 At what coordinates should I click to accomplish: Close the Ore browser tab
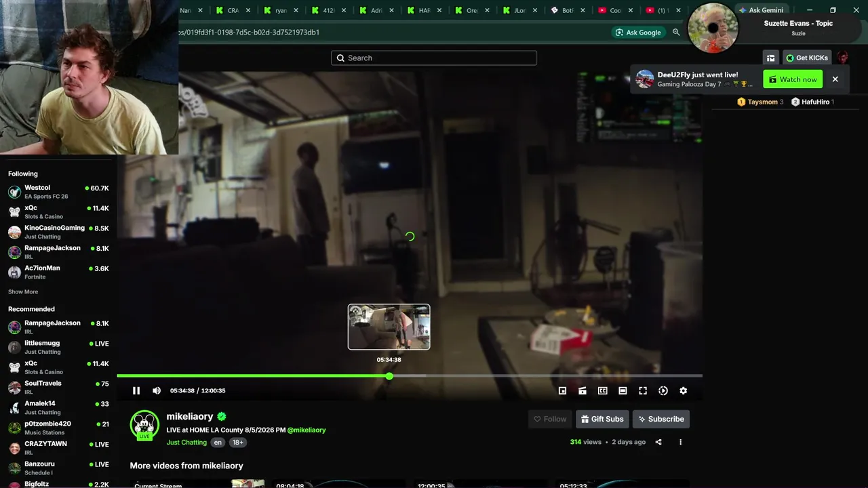(x=488, y=10)
